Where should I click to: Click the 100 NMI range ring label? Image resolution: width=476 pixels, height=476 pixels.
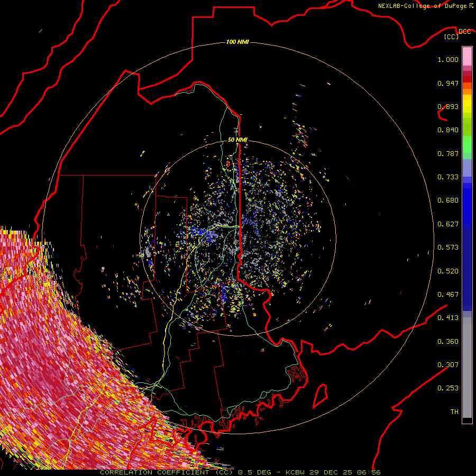point(237,42)
